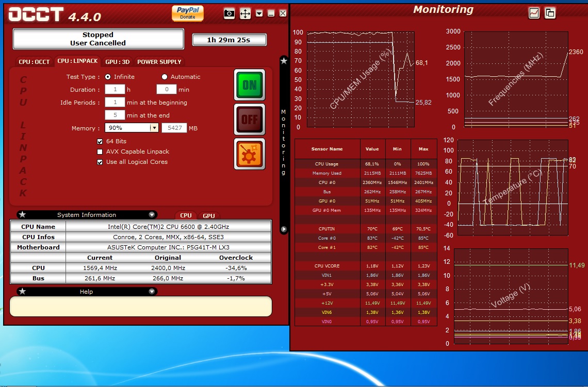The width and height of the screenshot is (588, 387).
Task: Click the 'Core #1' sensor row
Action: (x=366, y=247)
